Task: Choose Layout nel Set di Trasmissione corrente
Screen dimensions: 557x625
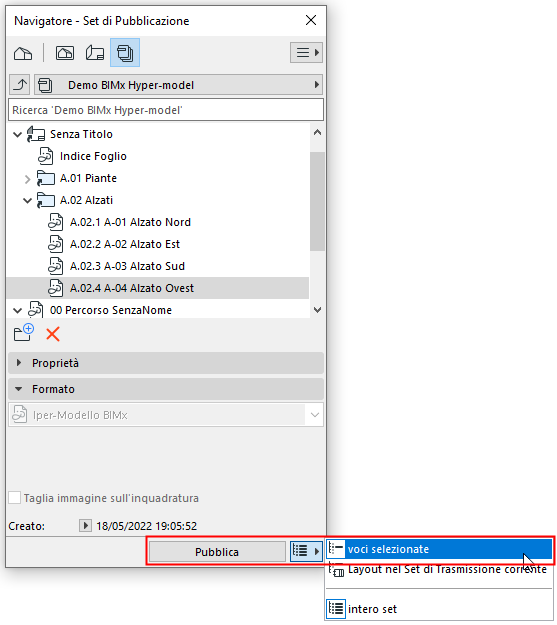Action: pyautogui.click(x=439, y=569)
